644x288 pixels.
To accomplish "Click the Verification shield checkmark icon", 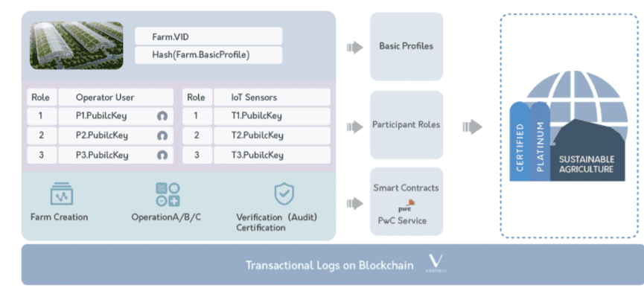I will 284,194.
